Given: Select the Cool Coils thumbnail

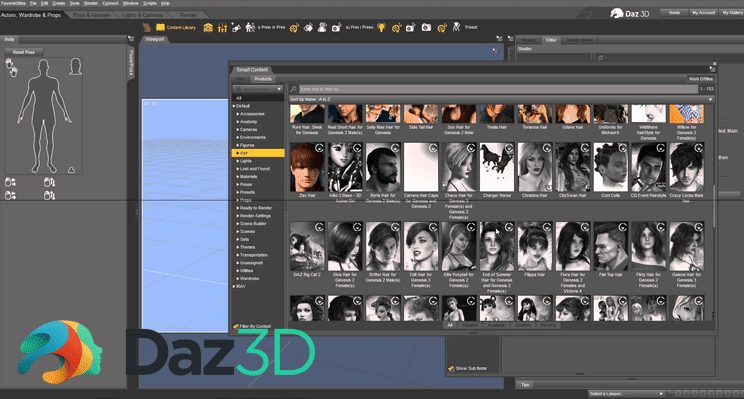Looking at the screenshot, I should (611, 167).
